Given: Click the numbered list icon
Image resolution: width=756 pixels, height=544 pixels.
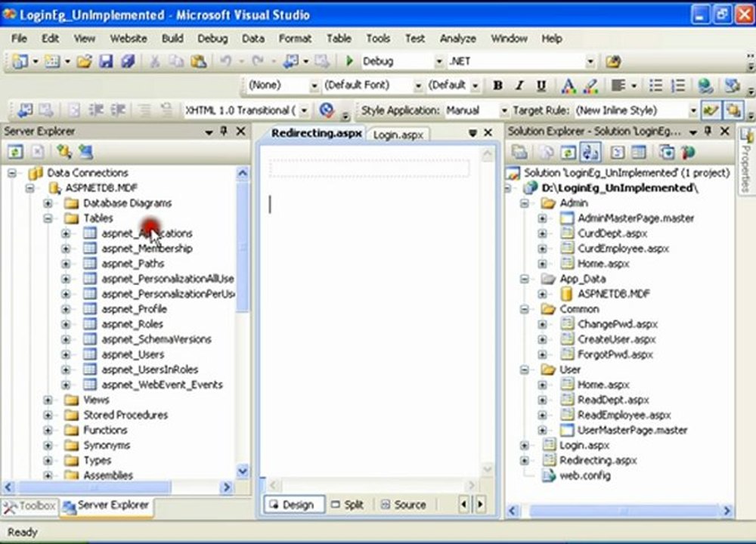Looking at the screenshot, I should [678, 85].
